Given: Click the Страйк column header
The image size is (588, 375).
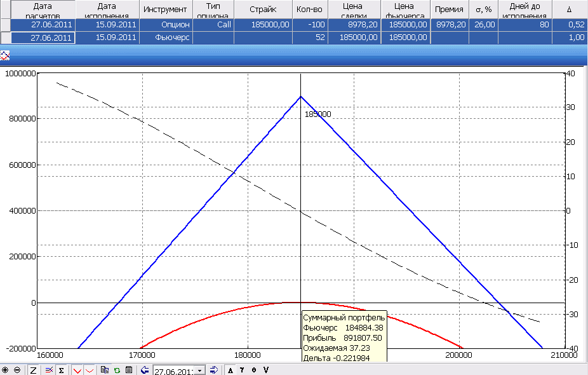Looking at the screenshot, I should point(263,10).
